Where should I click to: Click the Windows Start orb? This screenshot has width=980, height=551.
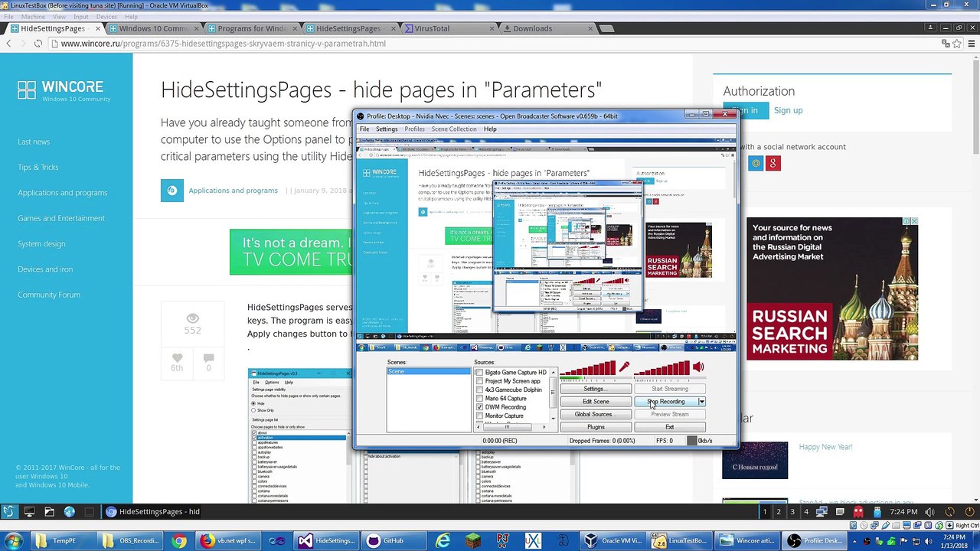[13, 540]
